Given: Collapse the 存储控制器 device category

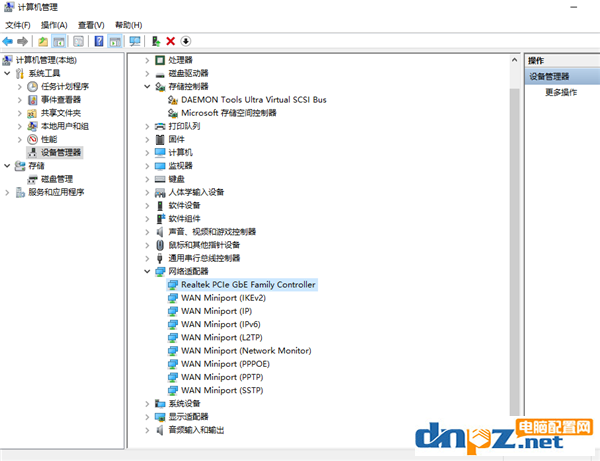Looking at the screenshot, I should (x=147, y=86).
